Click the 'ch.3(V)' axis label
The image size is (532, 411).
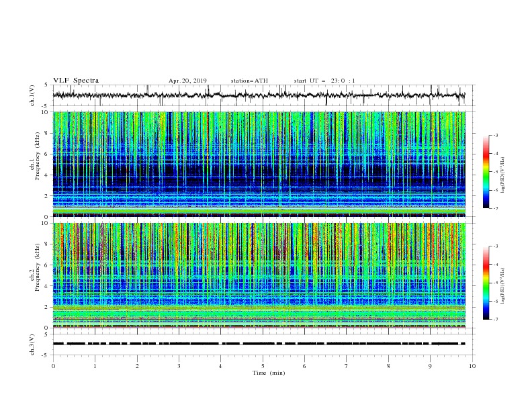click(32, 345)
